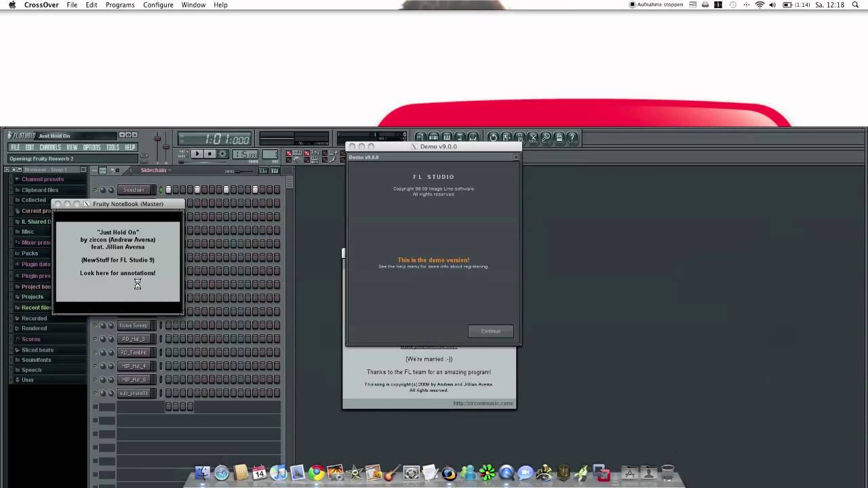Toggle mute LED on RD_Tamb channel
Screen dimensions: 868x488
pyautogui.click(x=95, y=352)
